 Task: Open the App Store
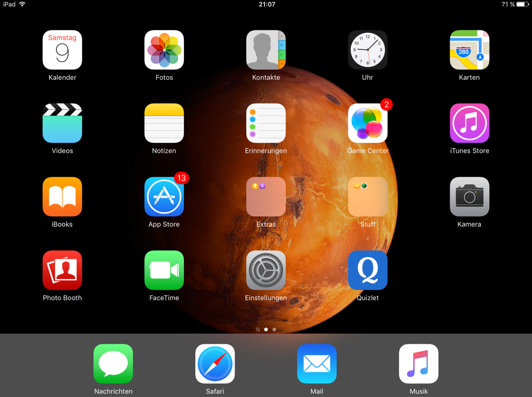click(x=164, y=197)
